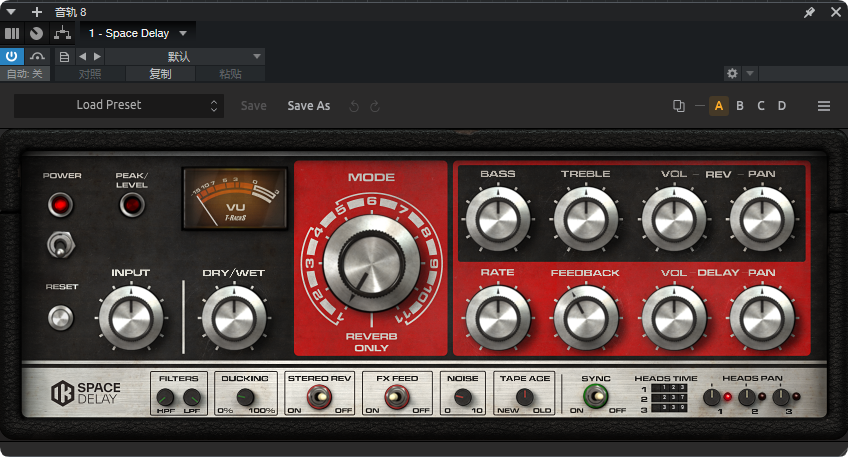This screenshot has height=457, width=848.
Task: Click the DUCKING amount knob
Action: (246, 398)
